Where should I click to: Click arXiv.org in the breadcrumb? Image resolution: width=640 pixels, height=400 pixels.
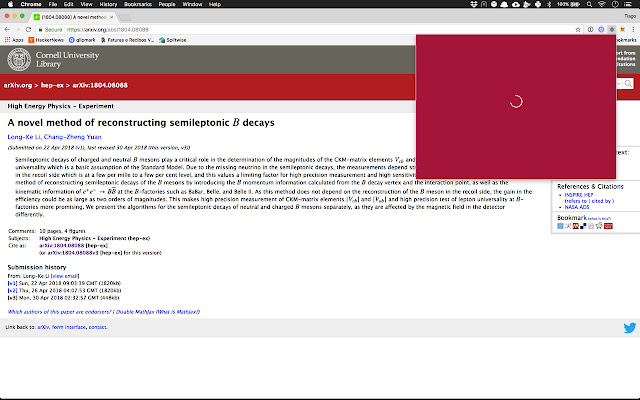(18, 85)
